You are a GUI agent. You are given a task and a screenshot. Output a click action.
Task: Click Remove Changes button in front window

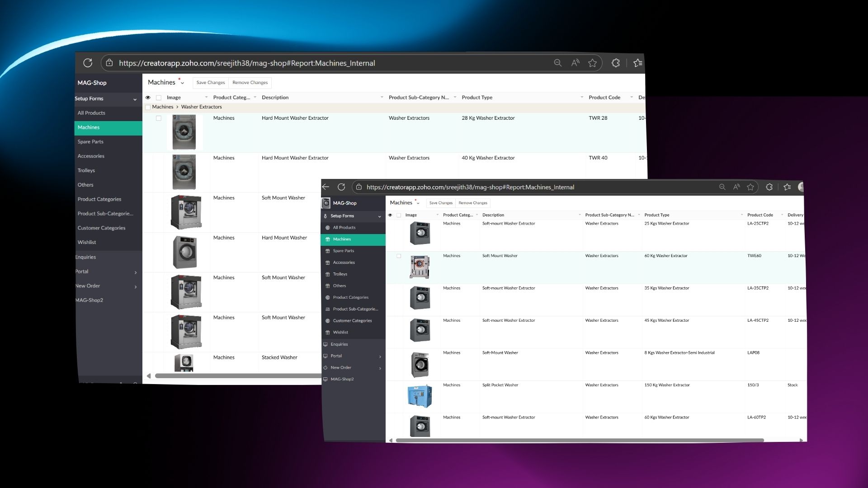click(x=473, y=203)
